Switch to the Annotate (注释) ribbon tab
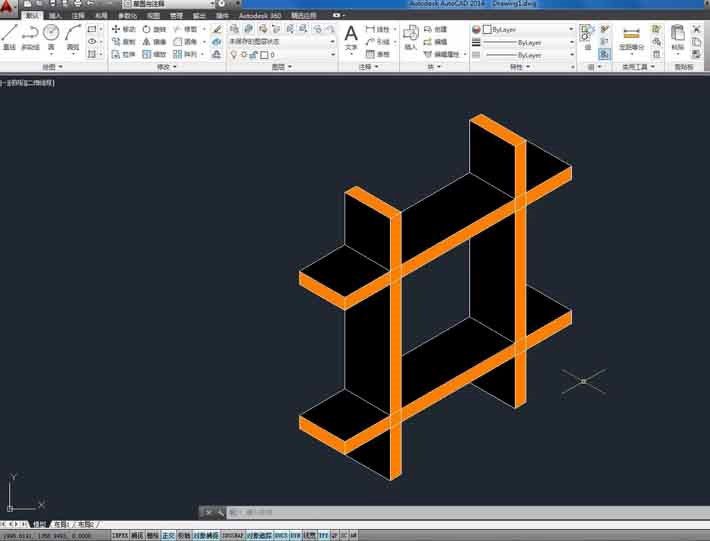The image size is (710, 541). pos(78,16)
